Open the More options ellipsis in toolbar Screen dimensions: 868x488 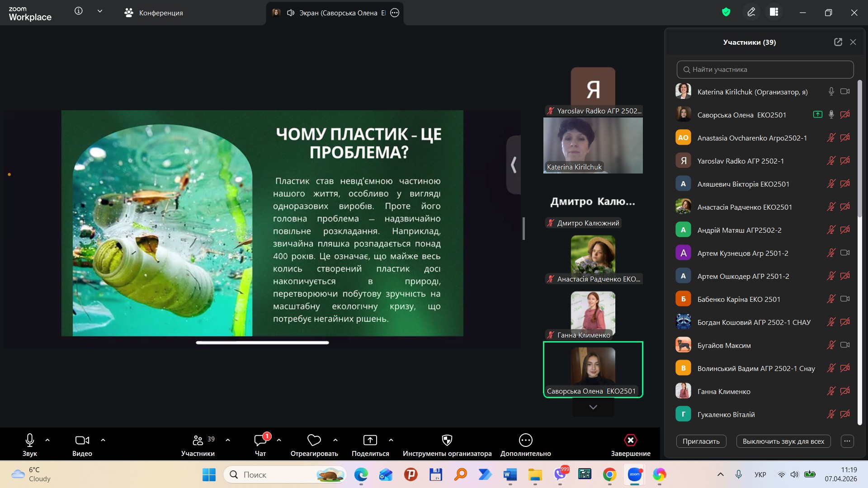pos(525,441)
